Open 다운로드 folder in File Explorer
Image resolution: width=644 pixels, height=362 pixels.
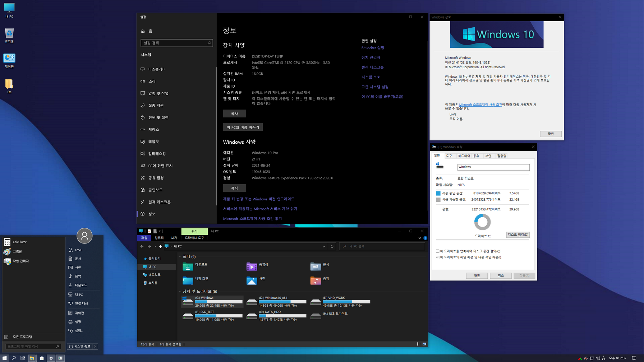click(x=195, y=266)
